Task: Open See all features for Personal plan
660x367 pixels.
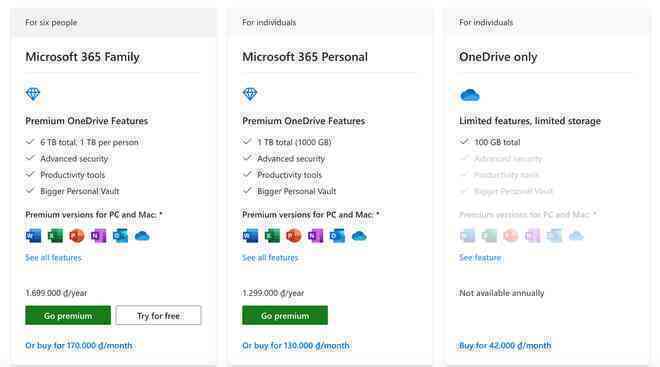Action: tap(270, 258)
